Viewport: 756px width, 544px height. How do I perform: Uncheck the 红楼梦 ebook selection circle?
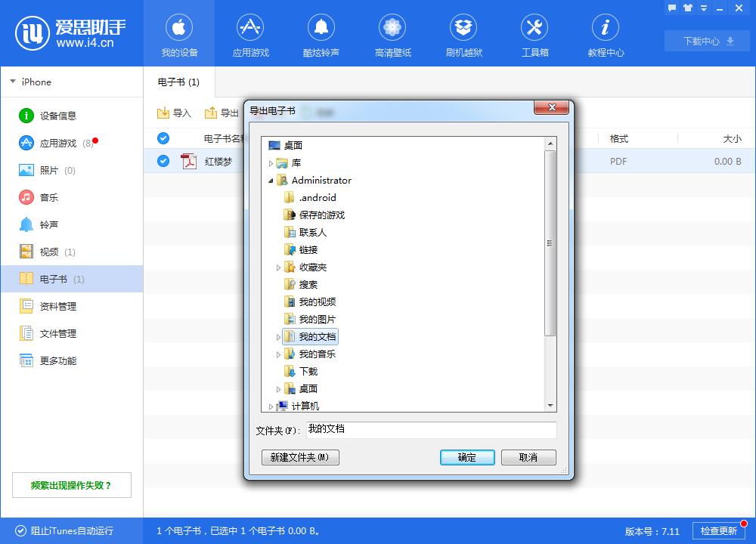(x=162, y=161)
